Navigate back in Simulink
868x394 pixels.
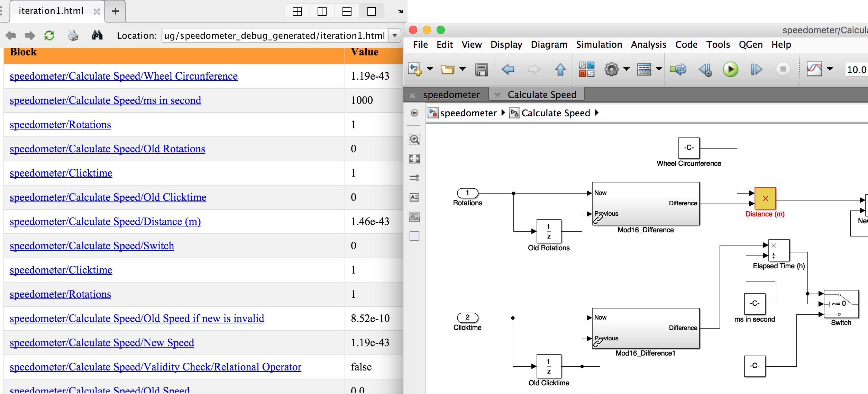coord(508,69)
